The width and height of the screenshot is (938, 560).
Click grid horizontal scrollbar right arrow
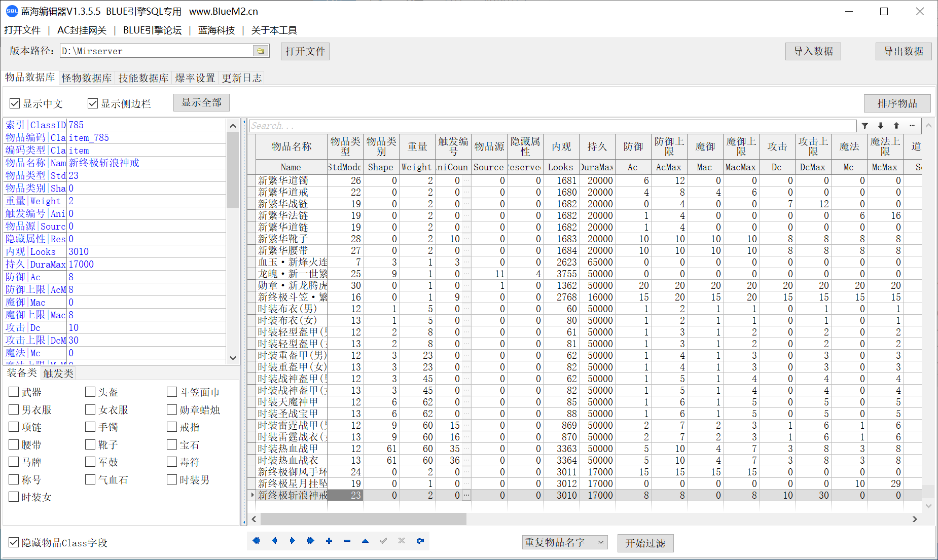[915, 519]
